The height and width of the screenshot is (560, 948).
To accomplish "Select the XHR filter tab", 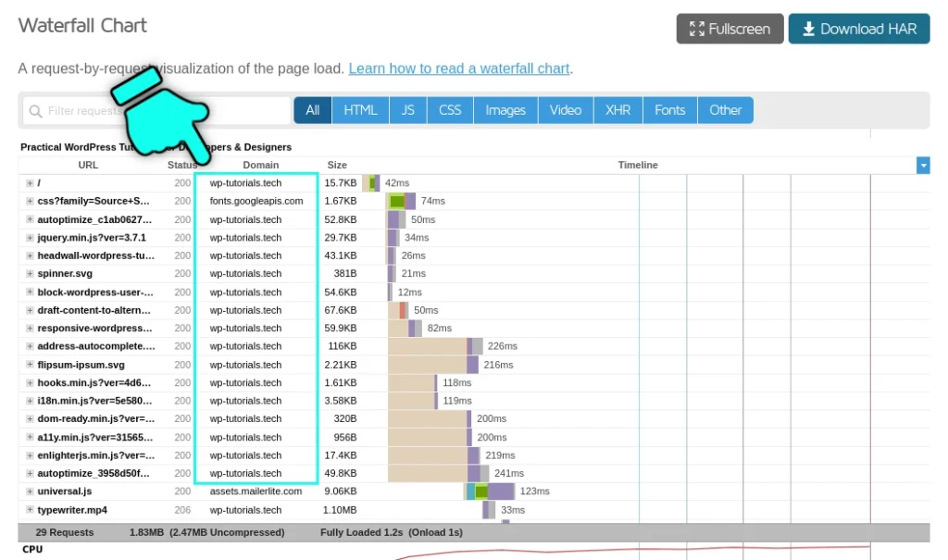I will coord(617,109).
